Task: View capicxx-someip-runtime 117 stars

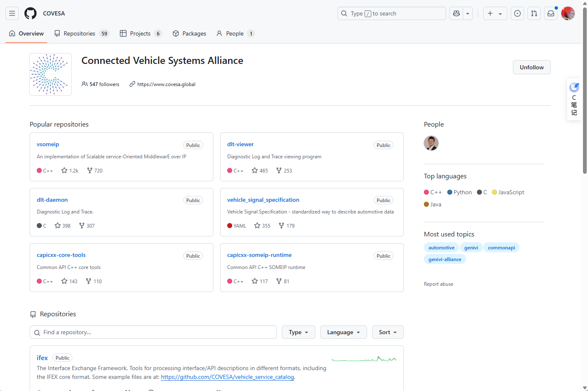Action: pyautogui.click(x=260, y=281)
